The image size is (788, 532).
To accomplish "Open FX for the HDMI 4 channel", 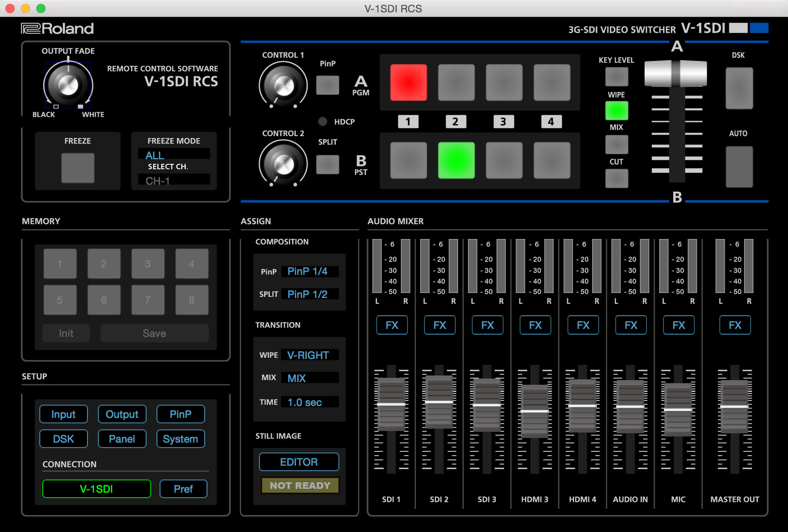I will [x=583, y=325].
